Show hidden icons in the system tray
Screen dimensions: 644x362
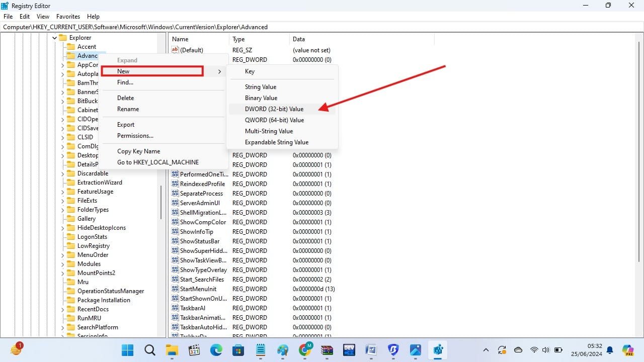pos(486,350)
